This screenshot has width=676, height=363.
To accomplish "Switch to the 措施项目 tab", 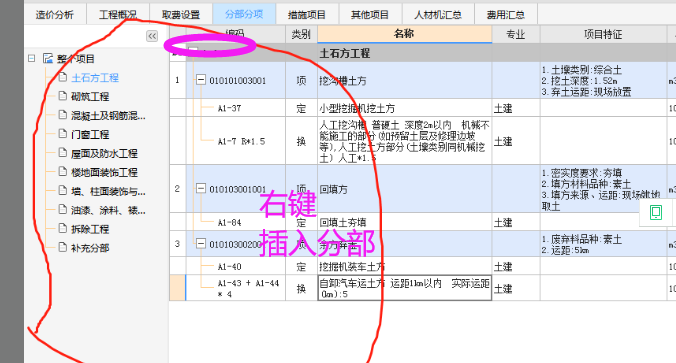I will [307, 15].
